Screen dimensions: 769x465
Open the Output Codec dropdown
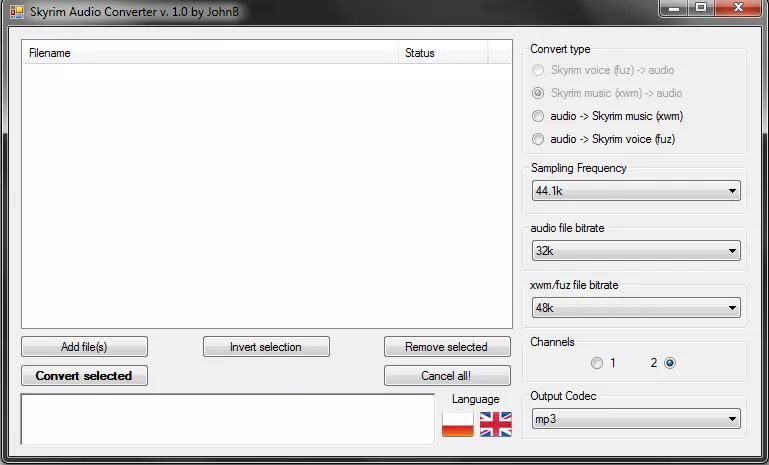(x=635, y=418)
